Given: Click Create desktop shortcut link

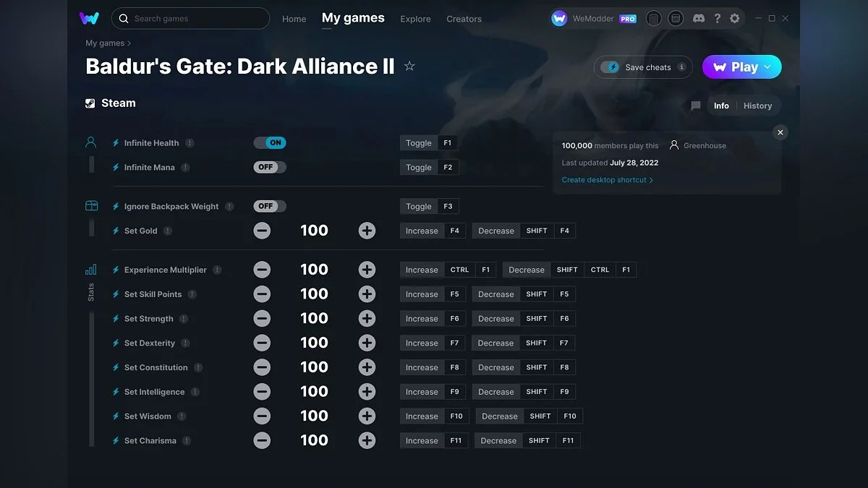Looking at the screenshot, I should click(x=608, y=180).
